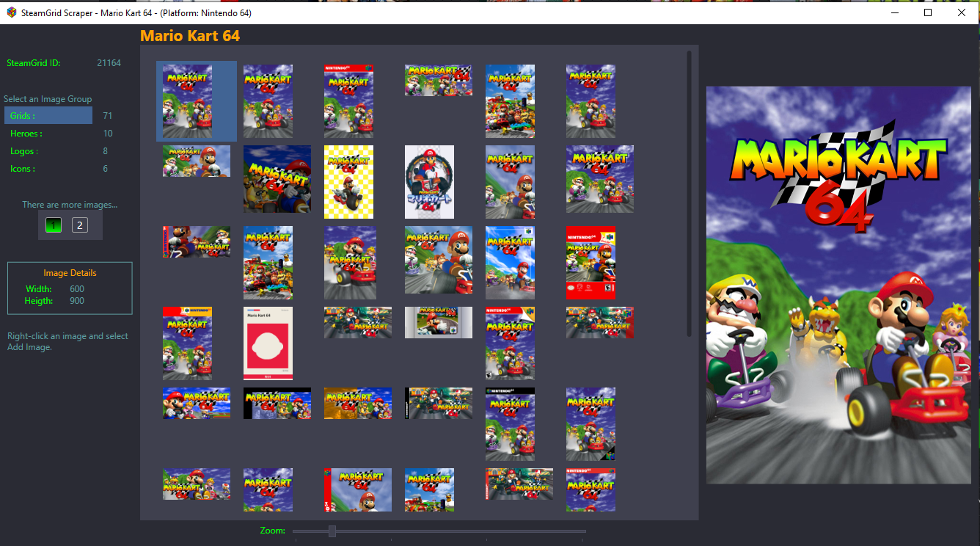Click the 'There are more images...' text
980x546 pixels.
70,205
